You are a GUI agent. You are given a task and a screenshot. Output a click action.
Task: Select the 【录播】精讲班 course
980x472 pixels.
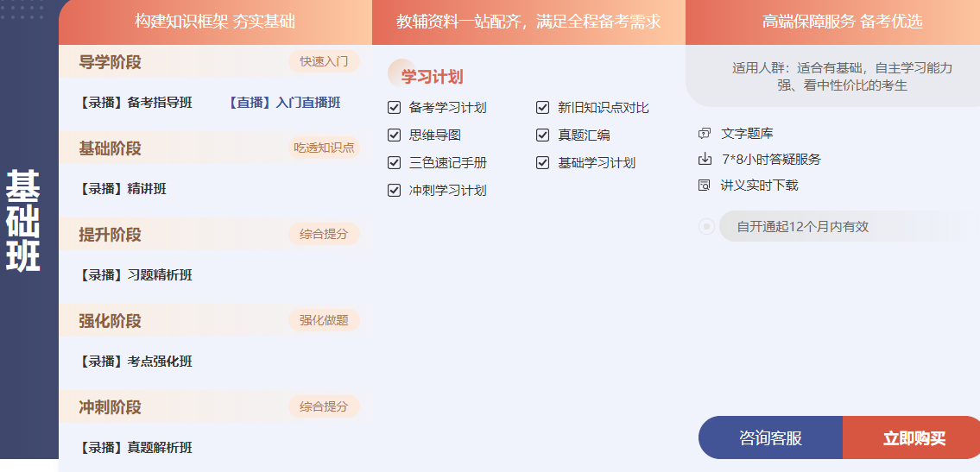coord(123,189)
